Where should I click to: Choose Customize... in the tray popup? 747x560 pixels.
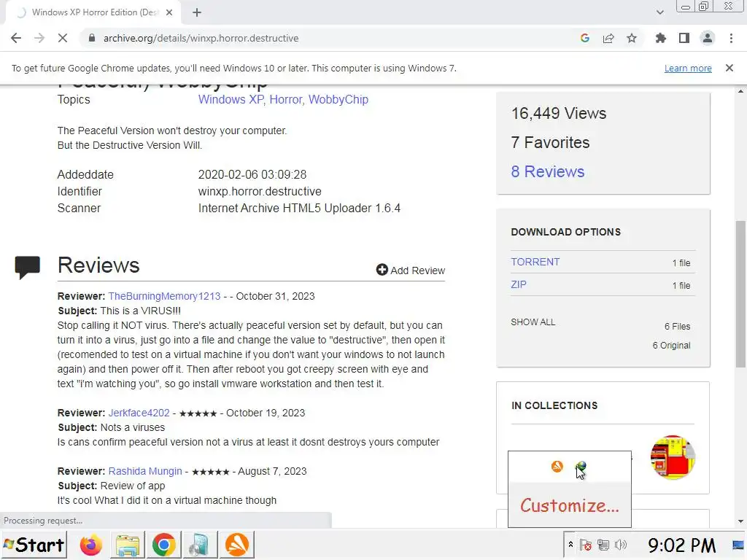coord(570,505)
